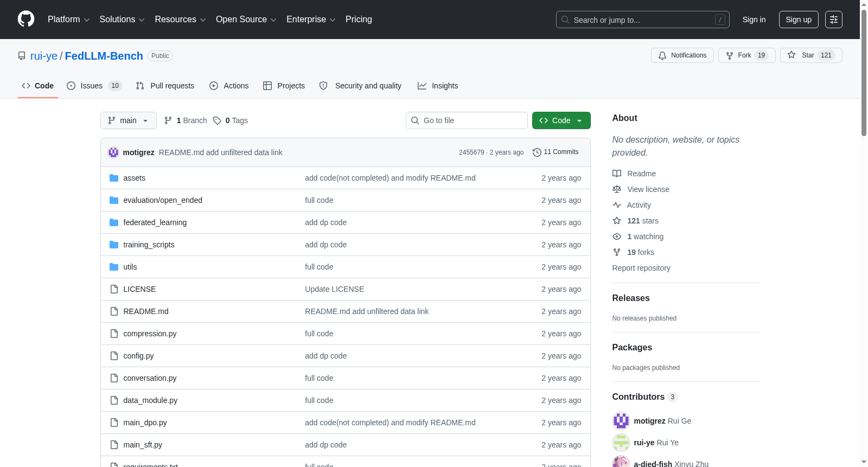Click the training_scripts folder icon

click(x=114, y=245)
